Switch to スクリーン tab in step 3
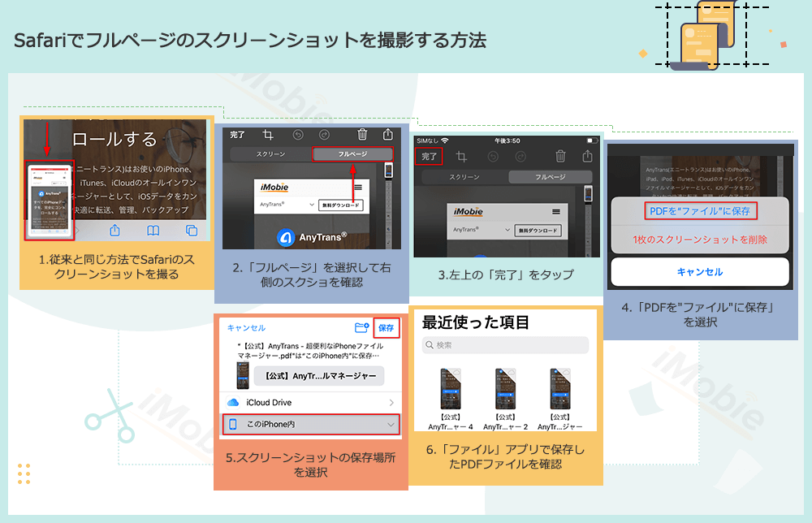 coord(464,177)
